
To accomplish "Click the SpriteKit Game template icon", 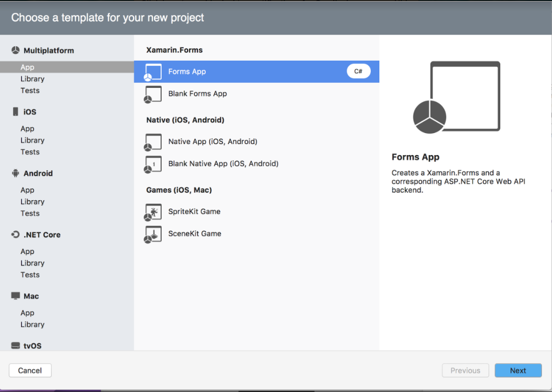I will click(153, 212).
